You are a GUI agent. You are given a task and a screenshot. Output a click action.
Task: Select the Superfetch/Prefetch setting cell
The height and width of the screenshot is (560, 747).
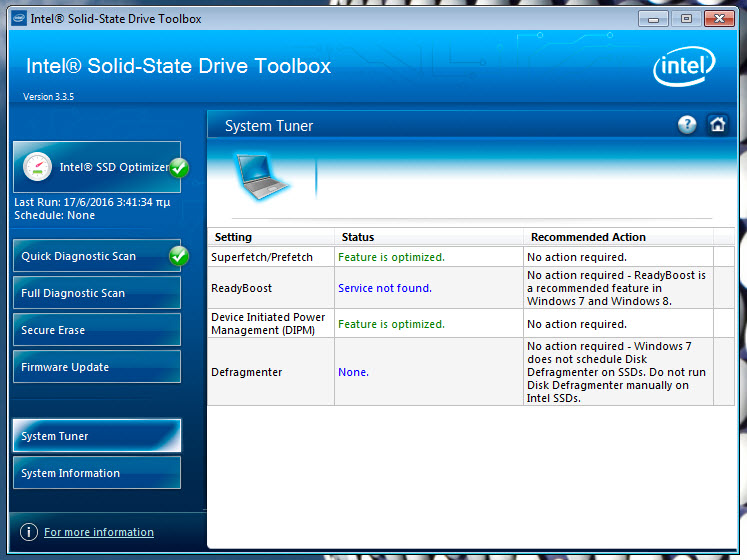click(x=271, y=257)
